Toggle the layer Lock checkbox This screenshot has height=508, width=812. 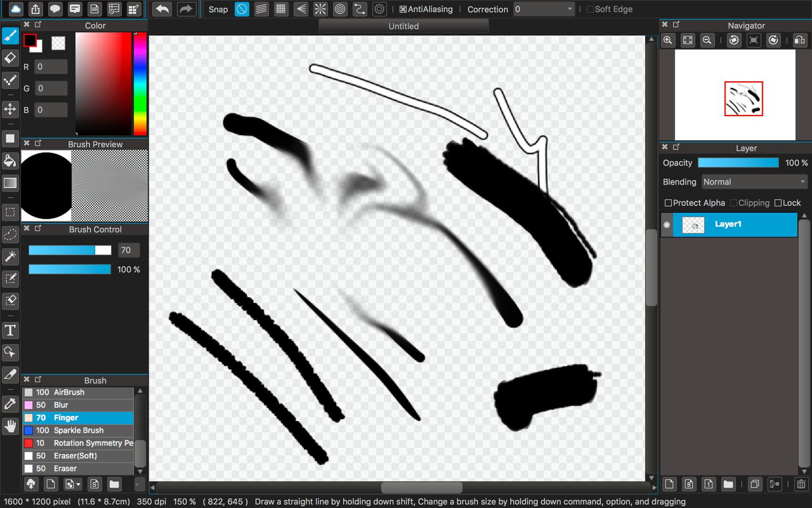pos(778,203)
